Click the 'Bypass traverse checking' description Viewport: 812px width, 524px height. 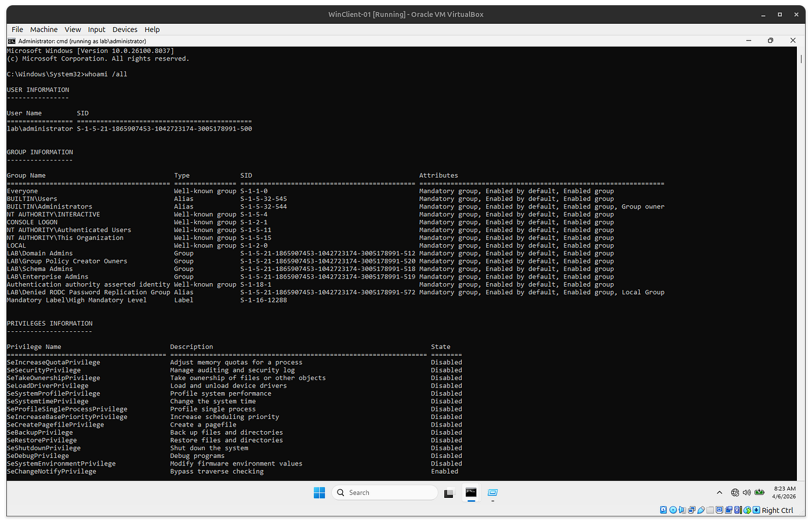pyautogui.click(x=217, y=472)
